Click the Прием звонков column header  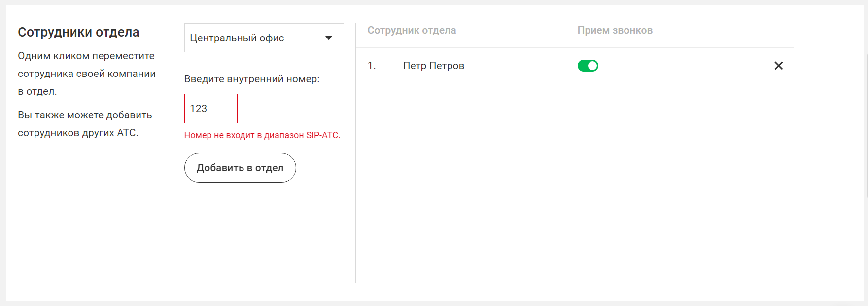tap(615, 30)
